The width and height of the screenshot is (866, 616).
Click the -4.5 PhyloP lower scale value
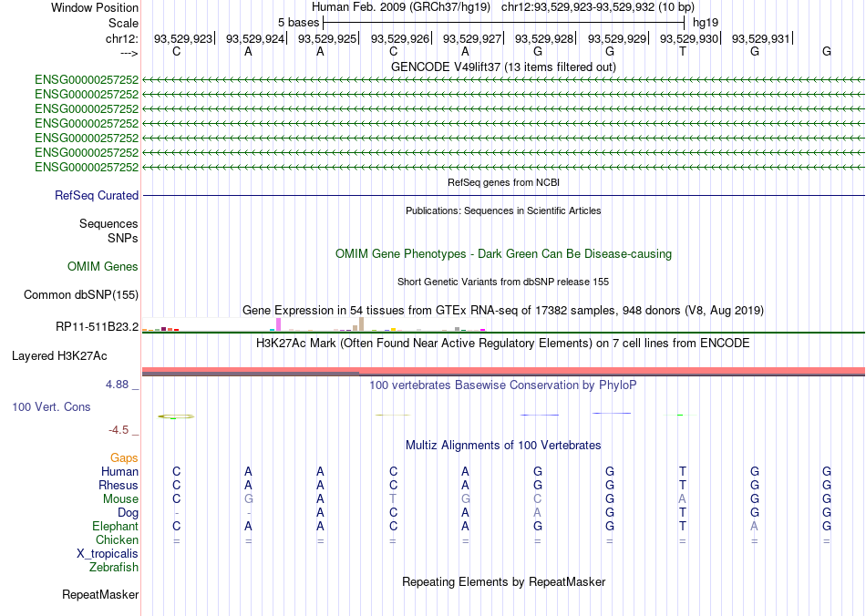[119, 430]
